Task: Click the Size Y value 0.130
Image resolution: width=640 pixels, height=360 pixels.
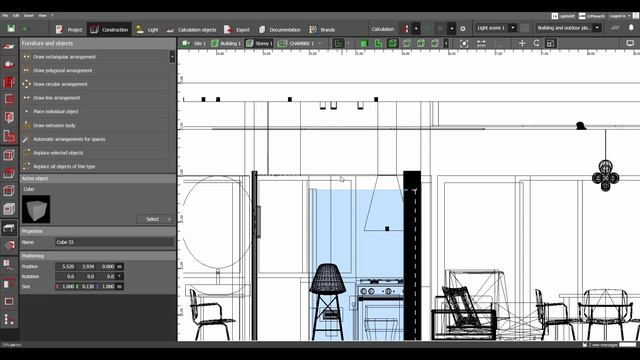Action: click(87, 287)
